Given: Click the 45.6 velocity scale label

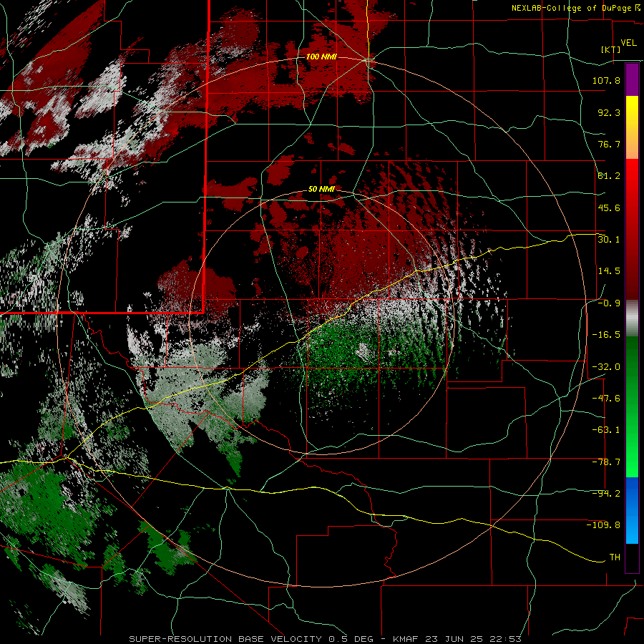Looking at the screenshot, I should pyautogui.click(x=609, y=208).
